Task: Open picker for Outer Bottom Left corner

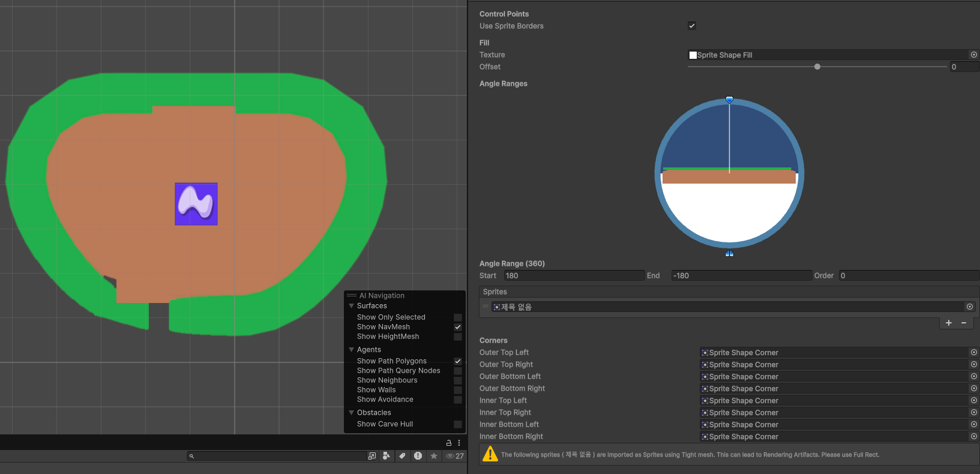Action: pyautogui.click(x=974, y=376)
